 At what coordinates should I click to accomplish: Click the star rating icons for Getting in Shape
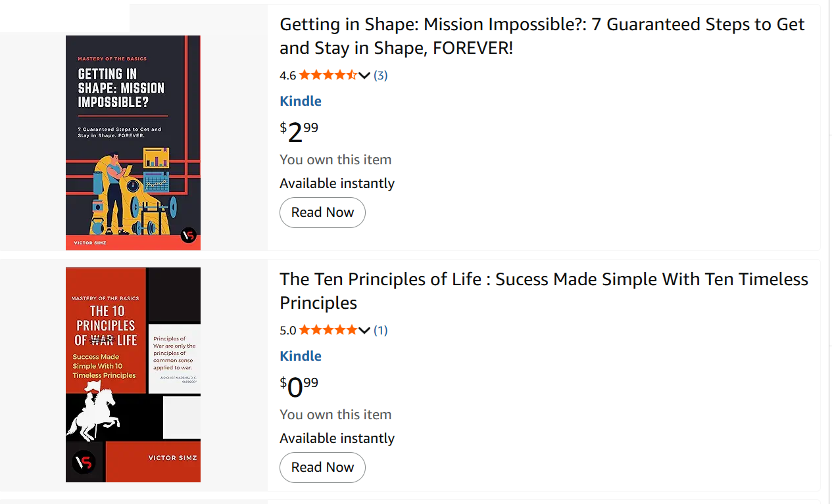pos(328,76)
